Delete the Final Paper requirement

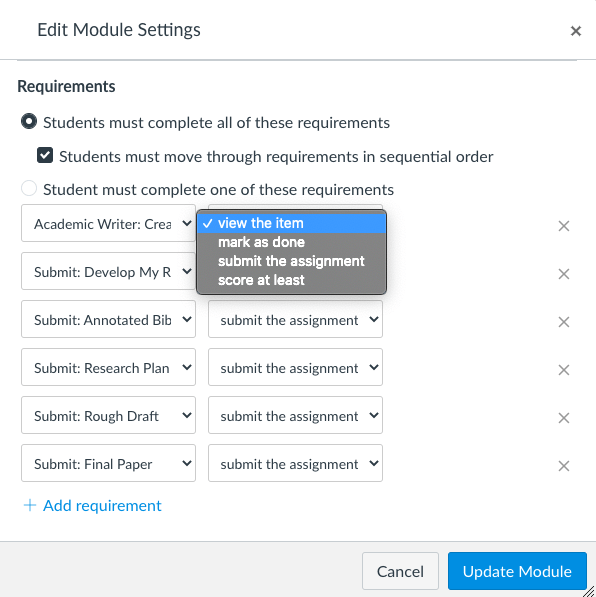click(x=564, y=466)
